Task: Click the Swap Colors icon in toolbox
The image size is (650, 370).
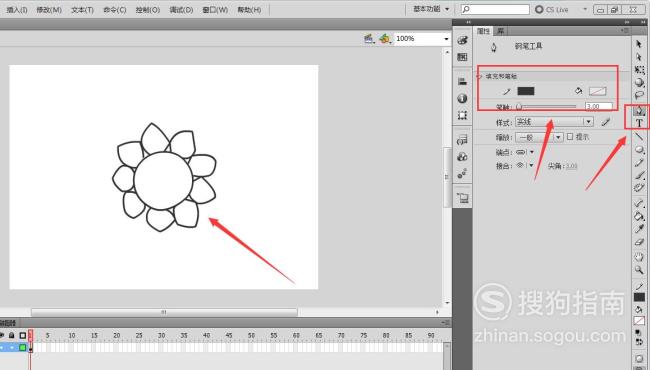Action: (x=639, y=342)
